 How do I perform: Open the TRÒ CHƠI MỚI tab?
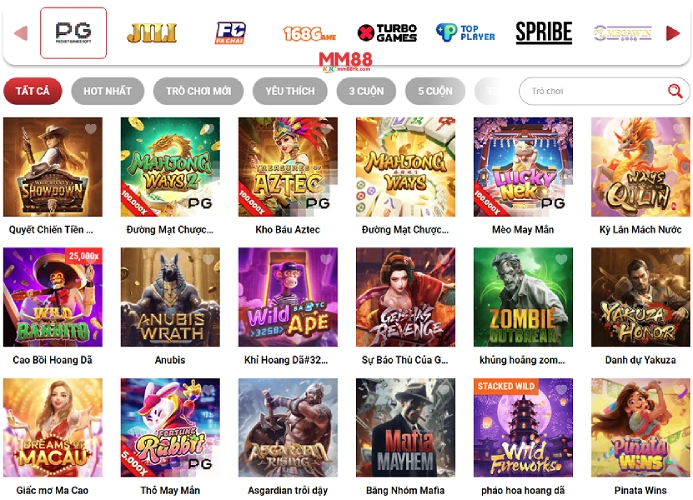click(x=198, y=91)
